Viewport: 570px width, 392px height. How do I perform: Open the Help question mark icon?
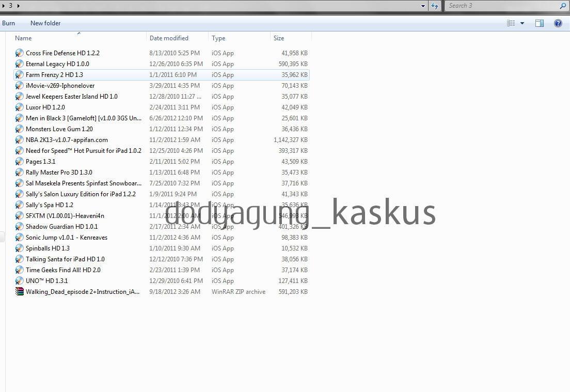click(x=558, y=23)
